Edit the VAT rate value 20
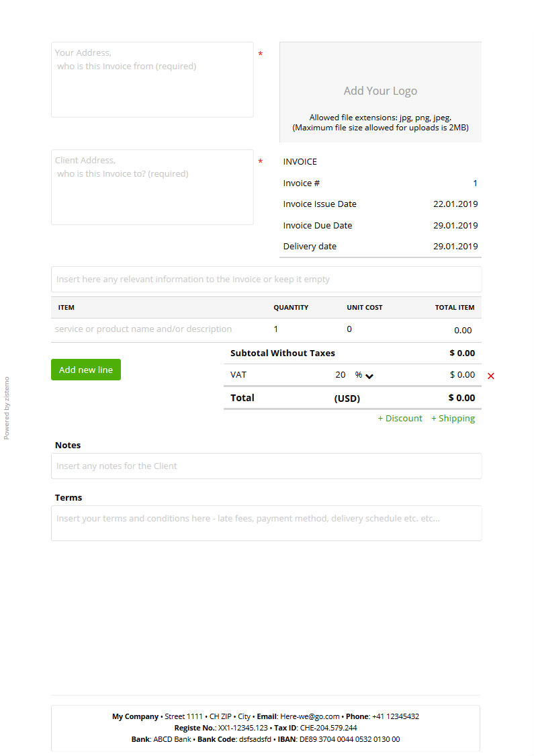The height and width of the screenshot is (756, 534). [x=340, y=375]
